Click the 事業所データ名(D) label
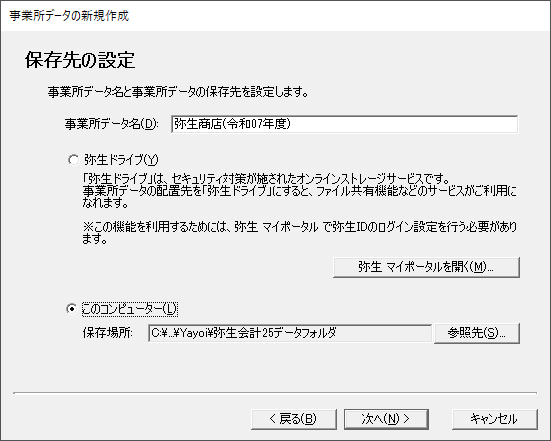Screen dimensions: 551x441 [112, 124]
